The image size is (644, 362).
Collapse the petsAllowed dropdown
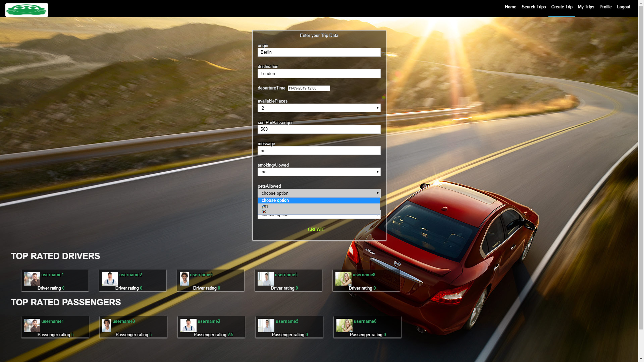pyautogui.click(x=319, y=193)
